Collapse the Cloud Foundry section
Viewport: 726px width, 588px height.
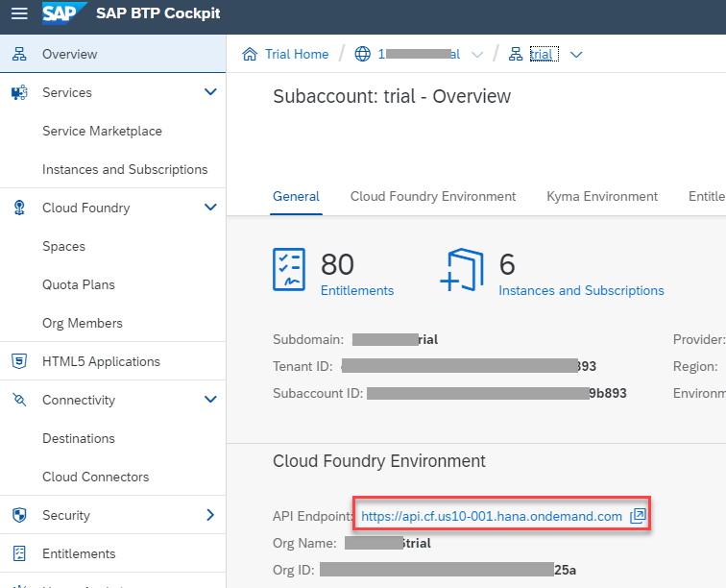click(x=210, y=208)
